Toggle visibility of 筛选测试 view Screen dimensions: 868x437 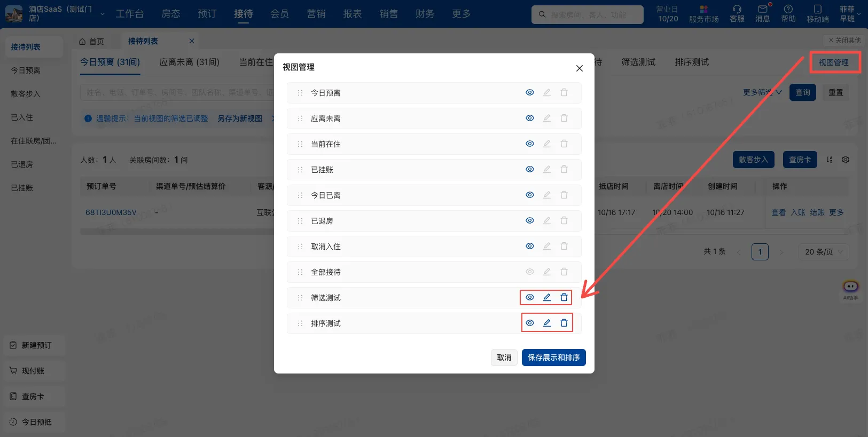(529, 297)
